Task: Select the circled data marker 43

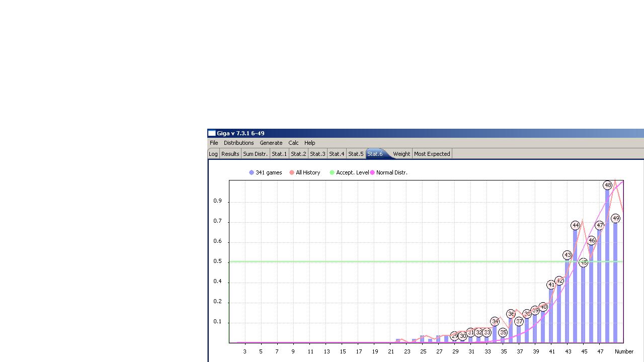Action: [x=568, y=255]
